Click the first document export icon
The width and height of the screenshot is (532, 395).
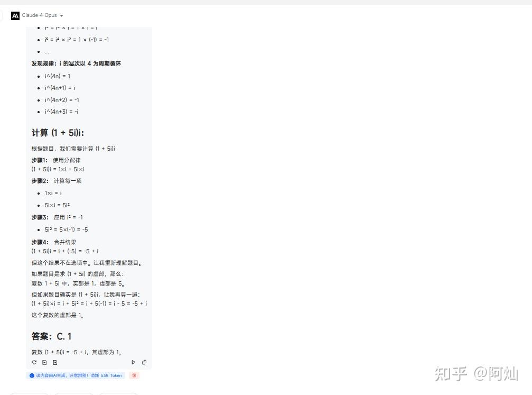click(44, 362)
